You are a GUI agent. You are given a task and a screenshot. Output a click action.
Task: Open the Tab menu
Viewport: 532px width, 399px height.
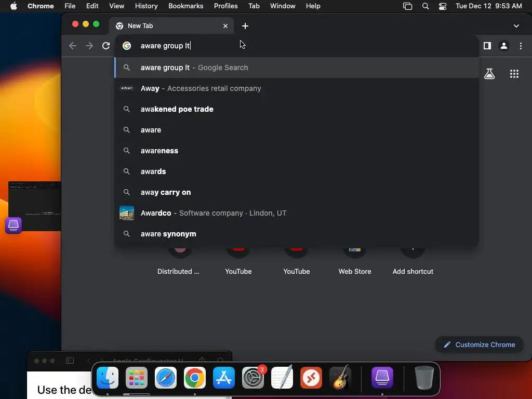click(x=254, y=6)
